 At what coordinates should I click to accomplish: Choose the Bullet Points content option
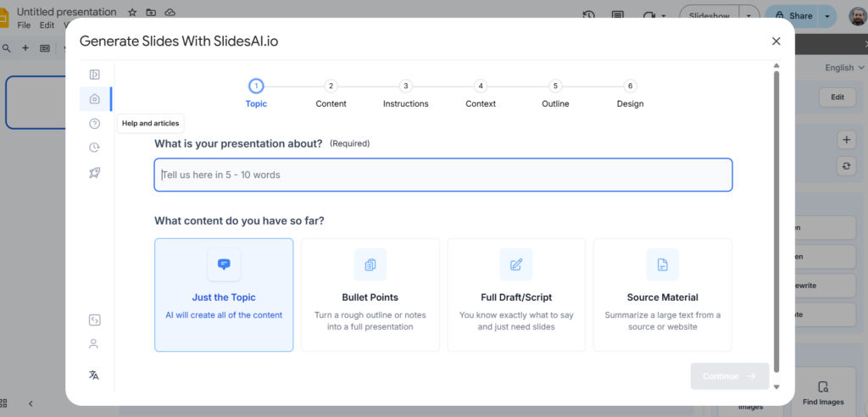pos(370,294)
